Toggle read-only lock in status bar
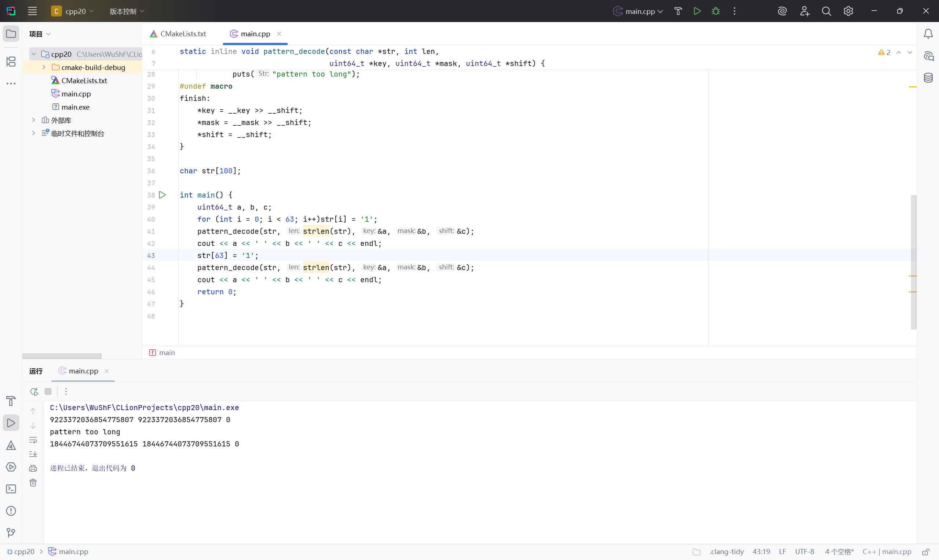939x560 pixels. coord(925,552)
